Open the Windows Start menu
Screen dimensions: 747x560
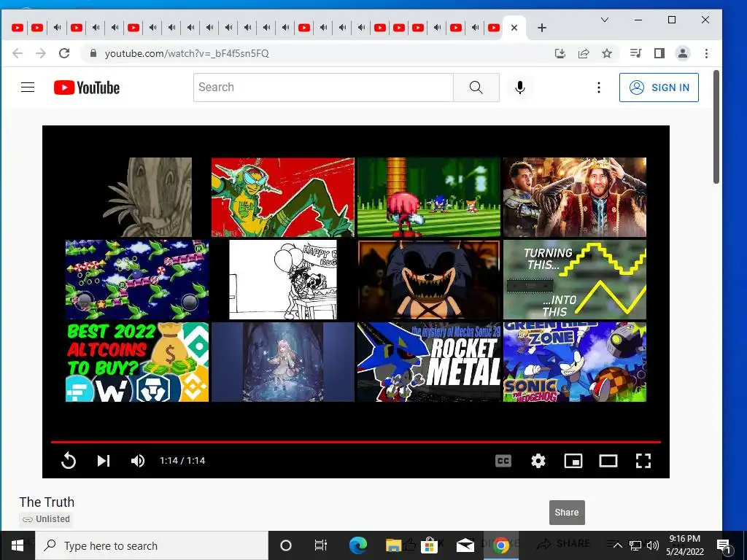(18, 545)
